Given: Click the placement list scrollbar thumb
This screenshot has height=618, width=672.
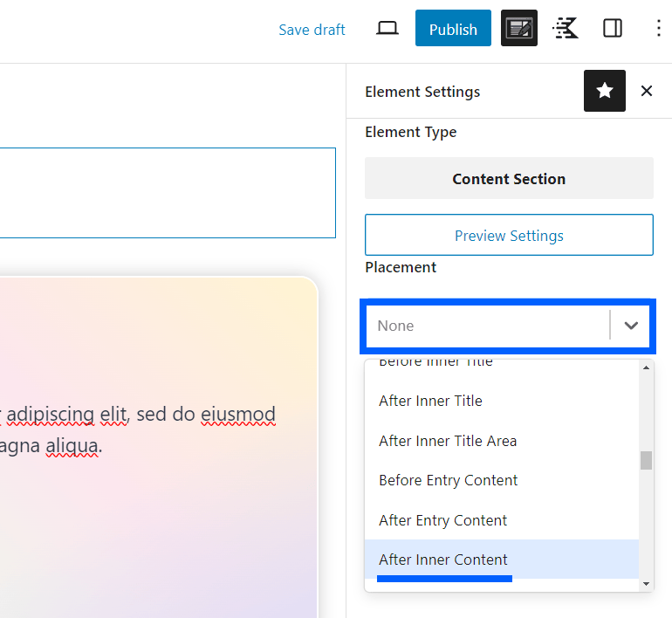Looking at the screenshot, I should pos(646,460).
